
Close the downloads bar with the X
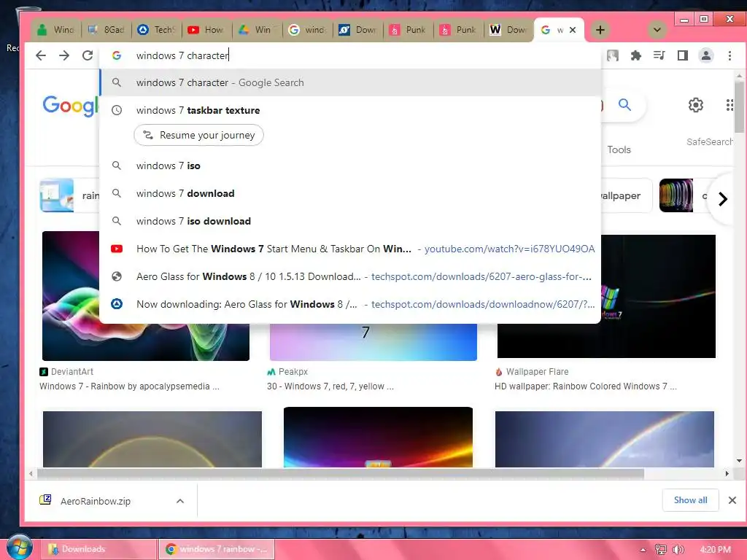[x=732, y=500]
